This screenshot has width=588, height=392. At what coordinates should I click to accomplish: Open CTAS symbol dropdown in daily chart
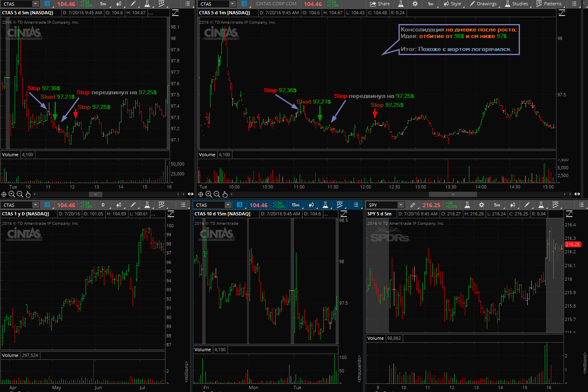pyautogui.click(x=35, y=205)
